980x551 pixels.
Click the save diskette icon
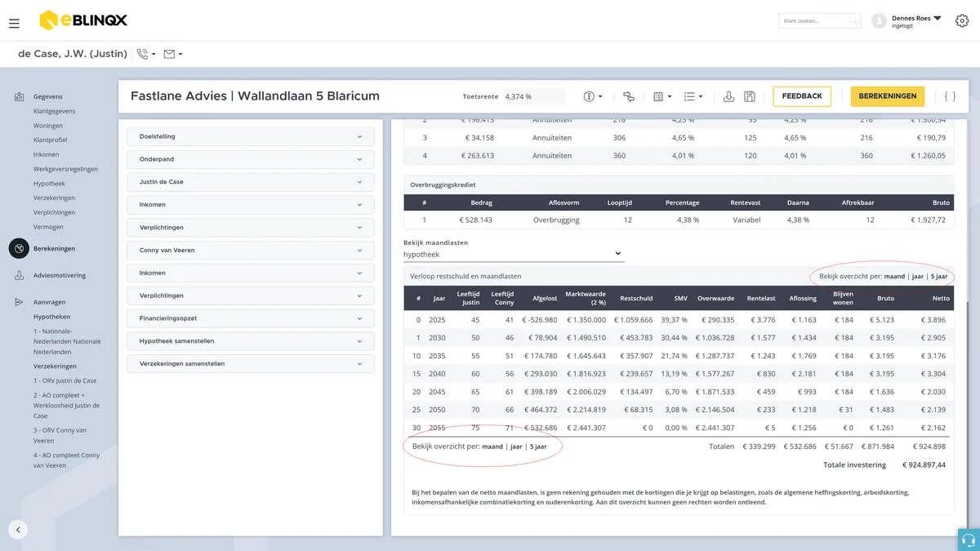click(749, 96)
